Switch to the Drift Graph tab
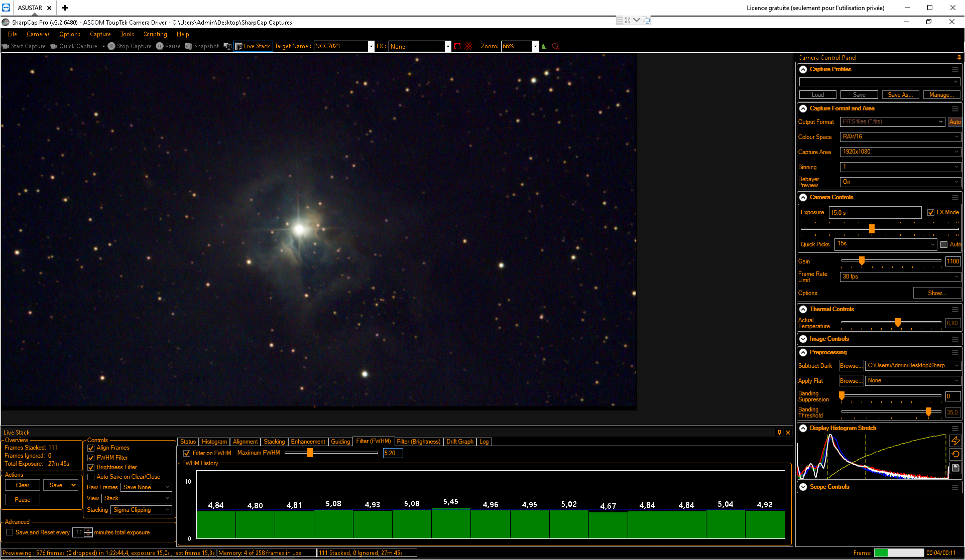This screenshot has width=965, height=560. click(460, 442)
